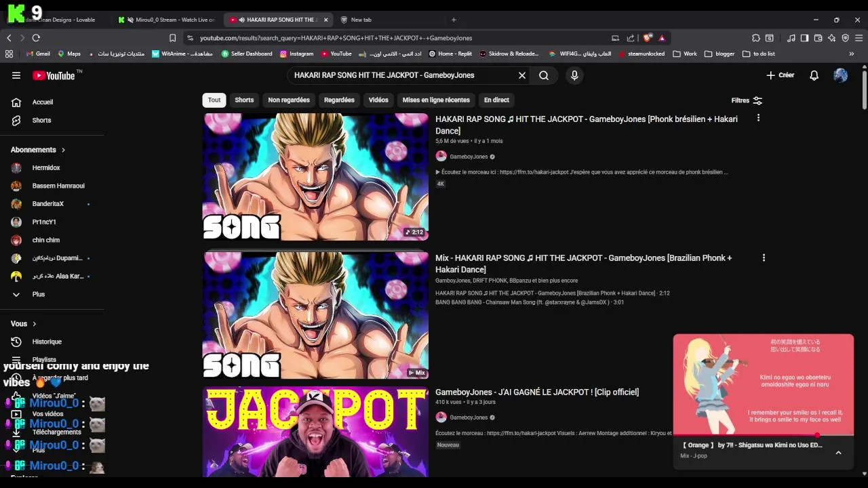The width and height of the screenshot is (868, 488).
Task: Open the Gmail bookmark
Action: 38,54
